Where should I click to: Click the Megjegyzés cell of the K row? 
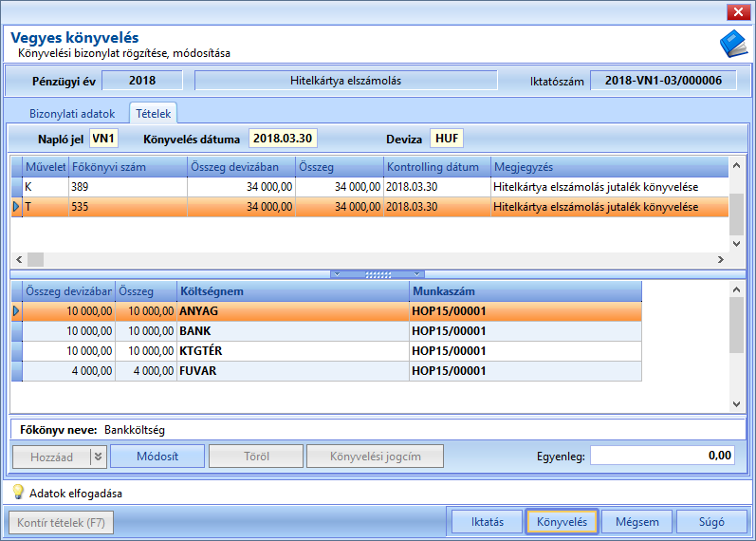(610, 187)
